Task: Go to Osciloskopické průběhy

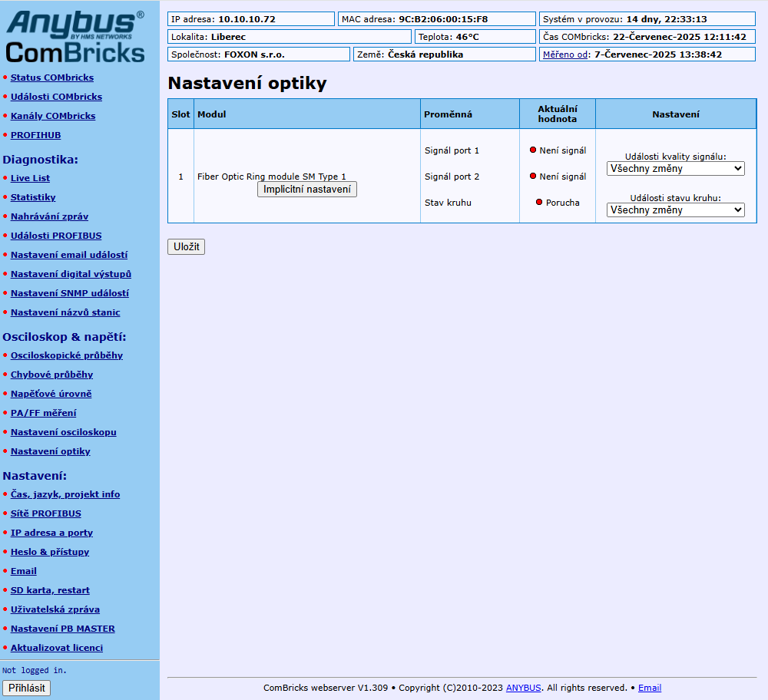Action: 67,355
